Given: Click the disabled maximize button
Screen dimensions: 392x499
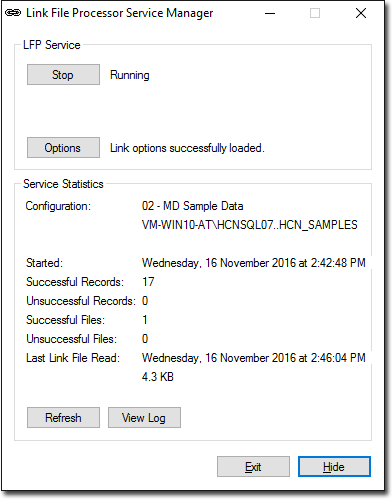Looking at the screenshot, I should (x=315, y=13).
